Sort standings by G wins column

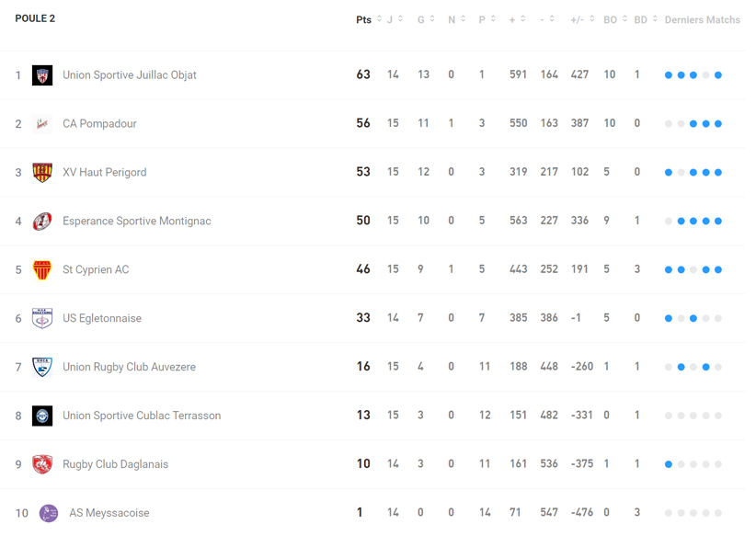pyautogui.click(x=426, y=19)
